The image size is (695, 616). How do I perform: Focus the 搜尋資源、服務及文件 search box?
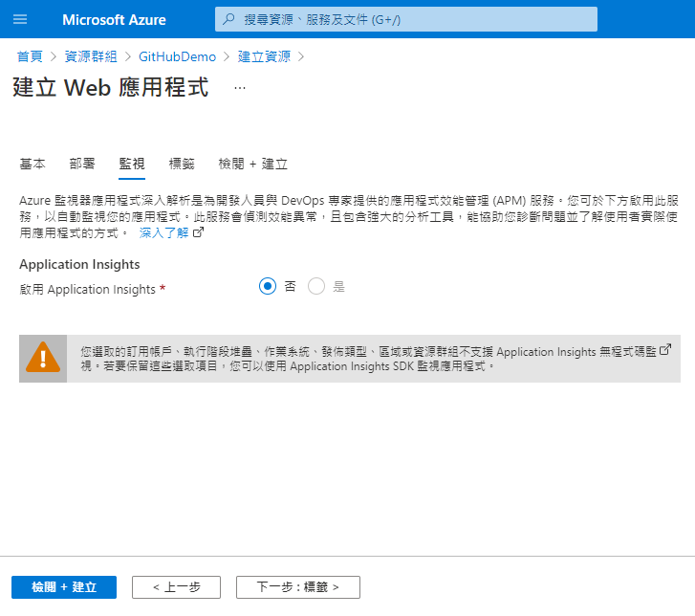[406, 19]
